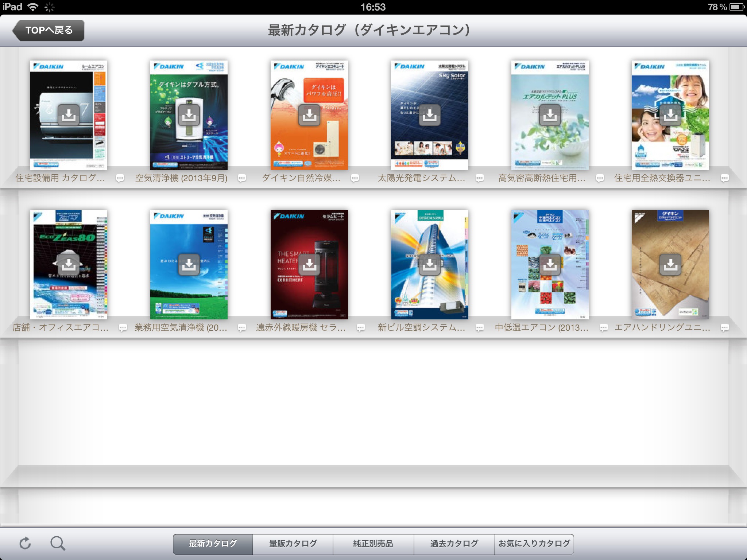Refresh the catalog list
747x560 pixels.
(25, 543)
